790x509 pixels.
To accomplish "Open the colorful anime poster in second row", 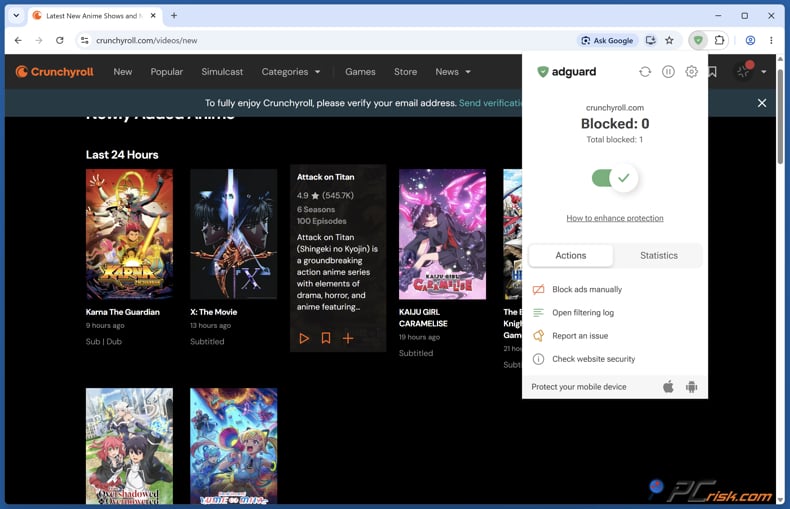I will coord(233,446).
